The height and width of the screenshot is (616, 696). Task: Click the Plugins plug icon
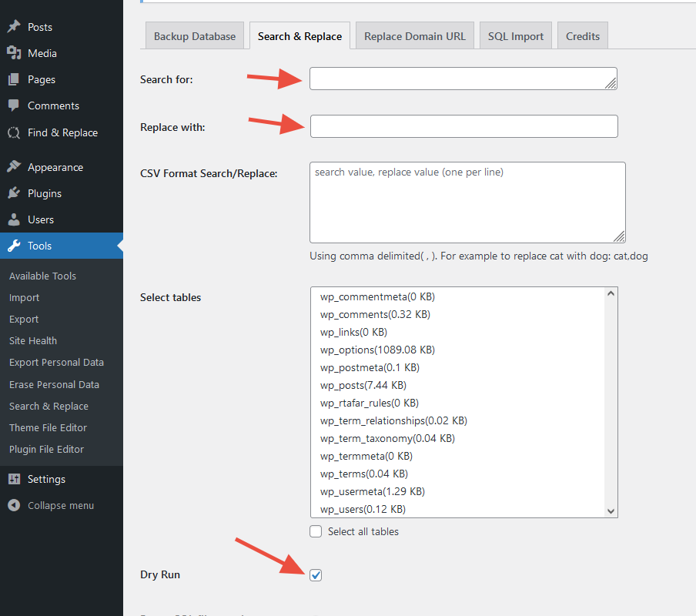14,193
